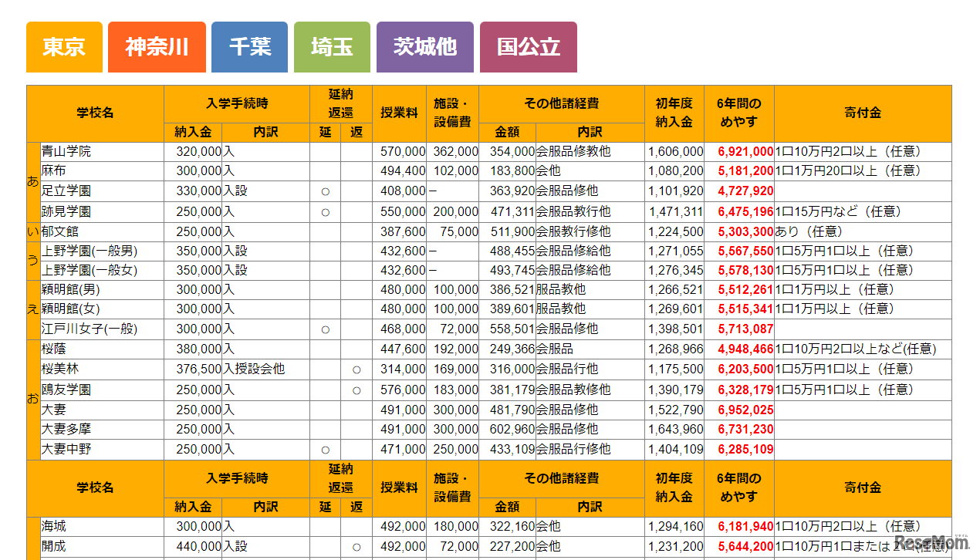Click school name 郁文館
Screen dimensions: 980x560
coord(60,231)
